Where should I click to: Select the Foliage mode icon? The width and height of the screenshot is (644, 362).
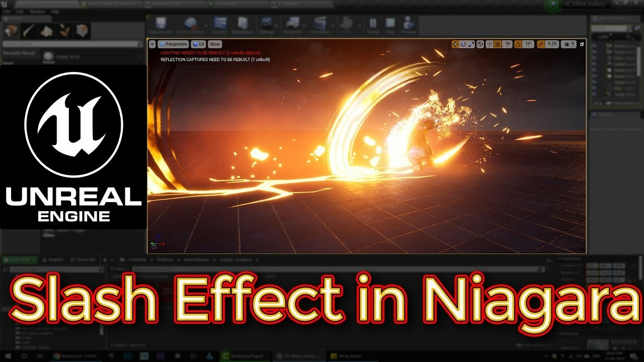[65, 31]
